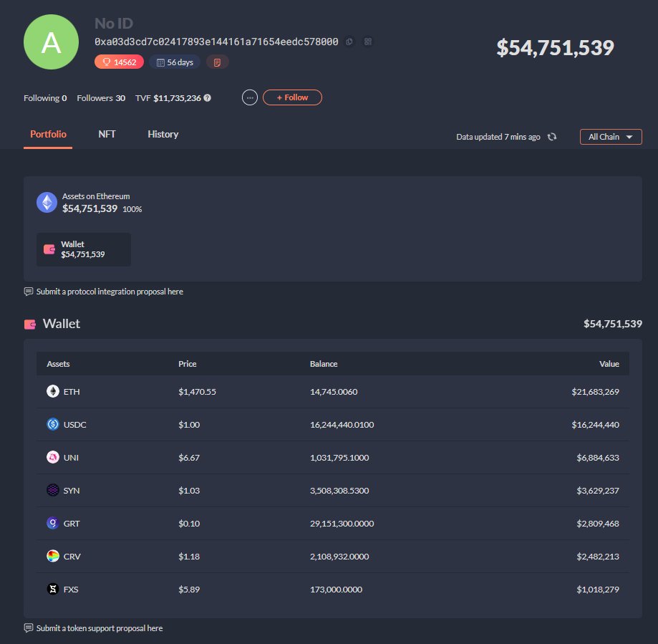The image size is (658, 644).
Task: Refresh the portfolio data
Action: [551, 136]
